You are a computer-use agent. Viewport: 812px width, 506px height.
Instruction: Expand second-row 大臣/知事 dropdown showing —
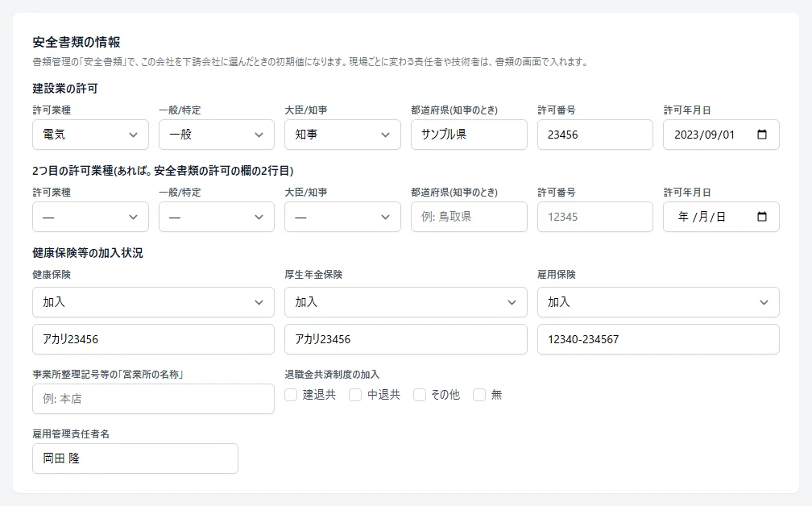[x=343, y=217]
